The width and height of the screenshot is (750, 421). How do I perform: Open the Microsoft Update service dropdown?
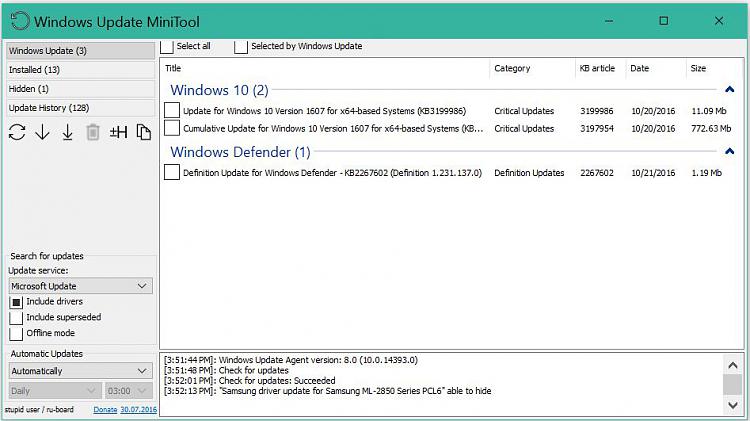80,286
